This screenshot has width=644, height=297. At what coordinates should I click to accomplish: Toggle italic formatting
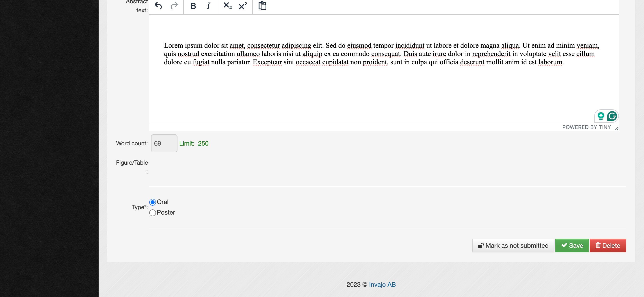(208, 6)
